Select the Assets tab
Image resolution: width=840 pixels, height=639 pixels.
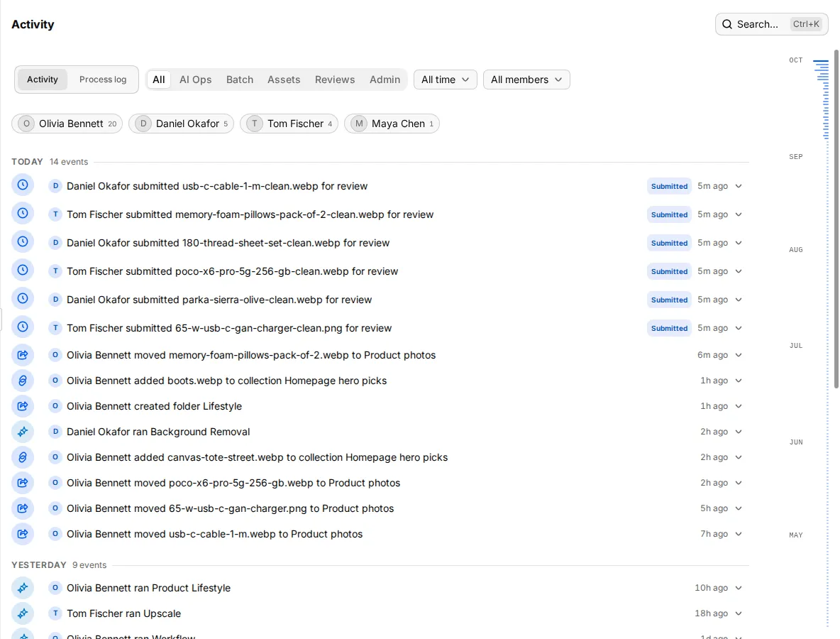pos(284,80)
